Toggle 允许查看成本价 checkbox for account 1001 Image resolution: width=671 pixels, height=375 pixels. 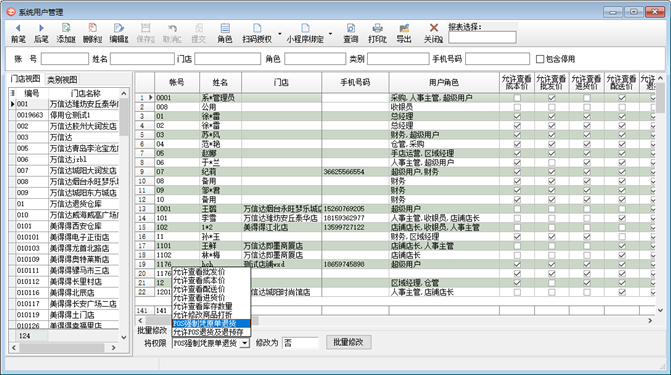pyautogui.click(x=517, y=209)
